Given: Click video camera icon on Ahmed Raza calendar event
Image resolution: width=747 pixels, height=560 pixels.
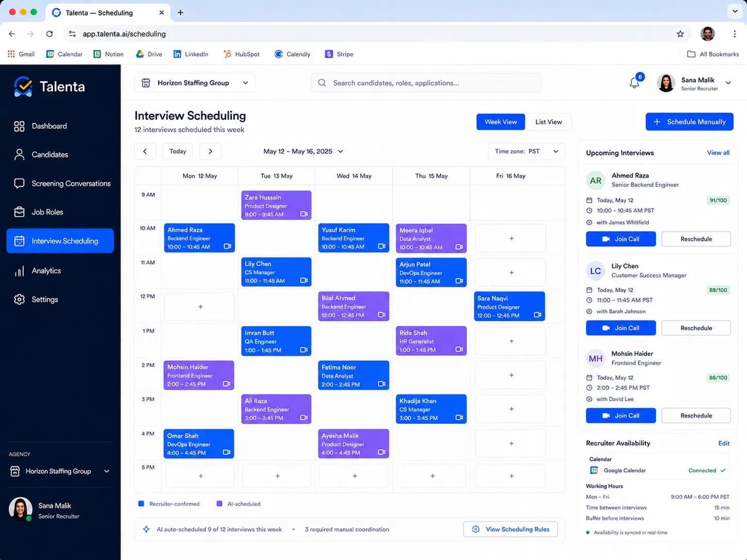Looking at the screenshot, I should point(227,246).
